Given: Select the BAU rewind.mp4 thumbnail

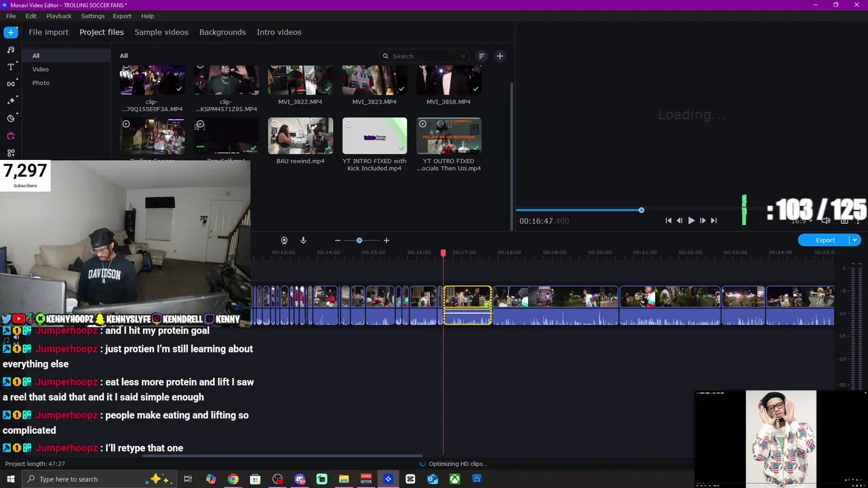Looking at the screenshot, I should [300, 136].
